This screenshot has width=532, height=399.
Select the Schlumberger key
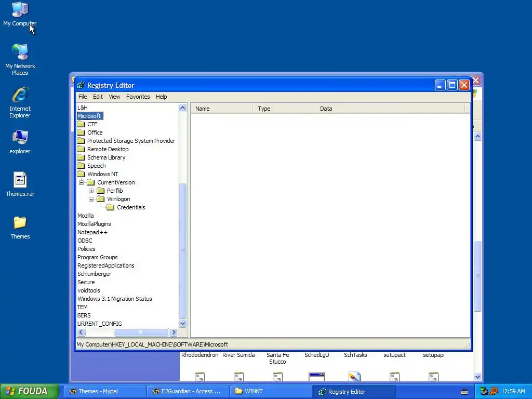pyautogui.click(x=95, y=274)
